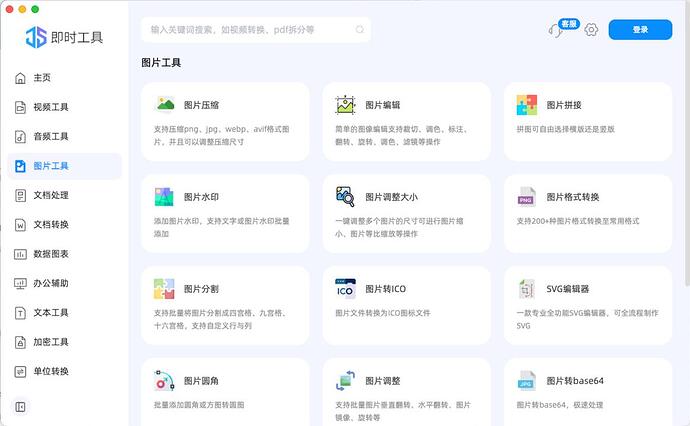Open the 图片调整大小 resize icon
The width and height of the screenshot is (690, 426).
[x=346, y=196]
